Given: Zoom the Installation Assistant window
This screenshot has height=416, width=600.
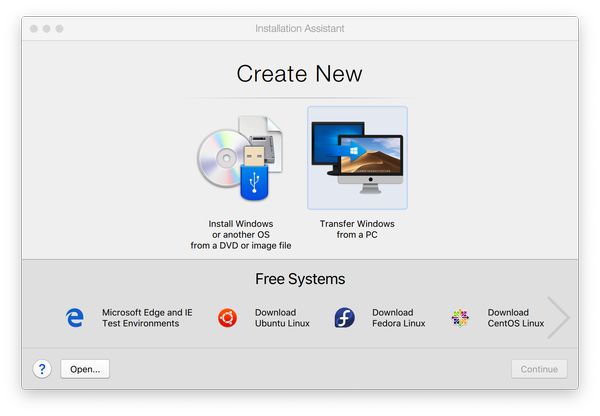Looking at the screenshot, I should pos(59,29).
